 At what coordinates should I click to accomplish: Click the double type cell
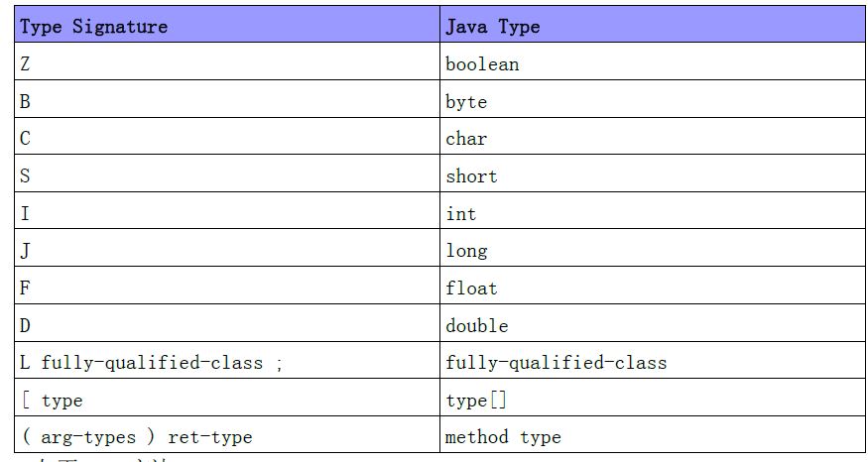pos(476,326)
